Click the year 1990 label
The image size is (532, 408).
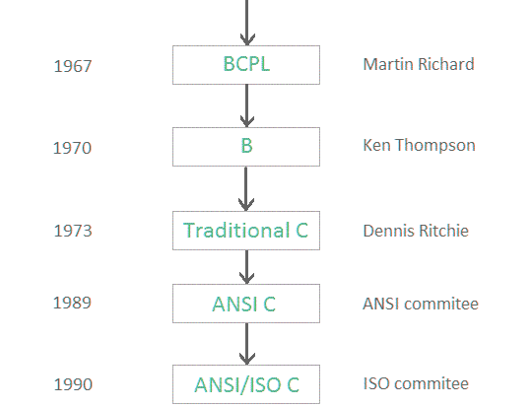[73, 384]
